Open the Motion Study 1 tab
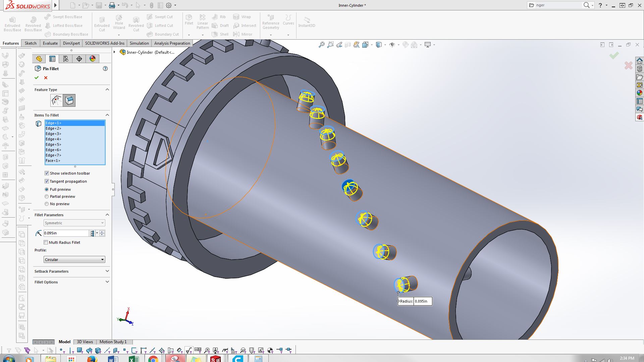 point(113,342)
